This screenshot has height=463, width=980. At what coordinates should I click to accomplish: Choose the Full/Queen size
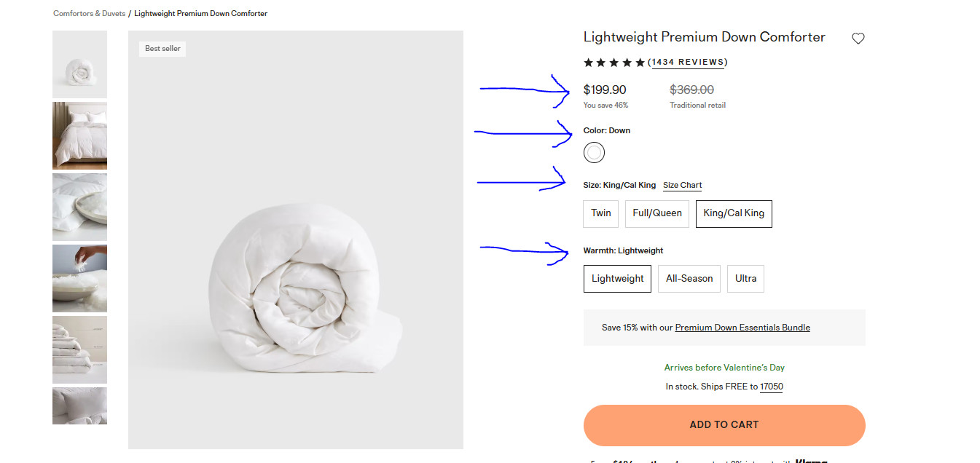[656, 213]
